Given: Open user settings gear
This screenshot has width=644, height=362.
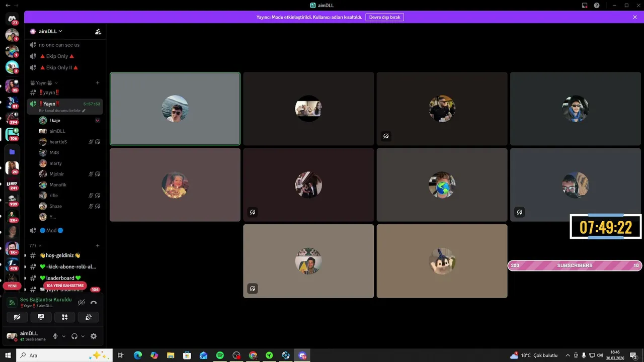Looking at the screenshot, I should point(94,336).
